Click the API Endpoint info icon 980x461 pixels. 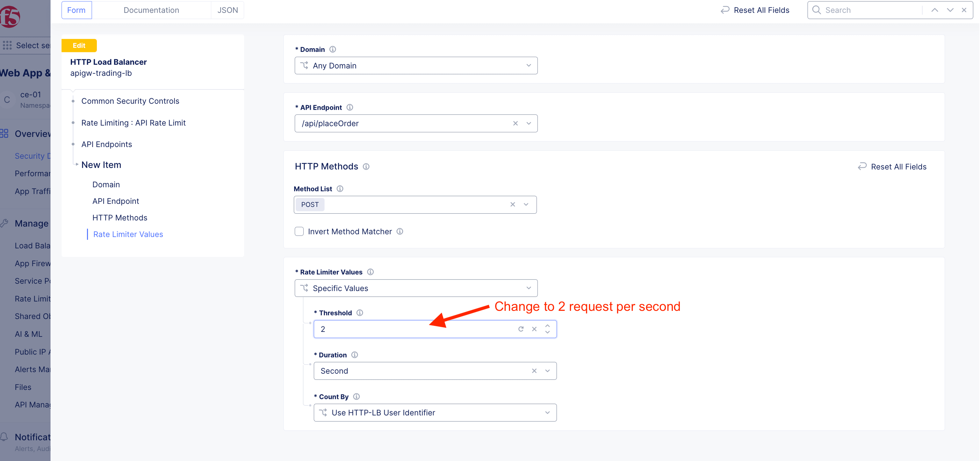coord(349,107)
